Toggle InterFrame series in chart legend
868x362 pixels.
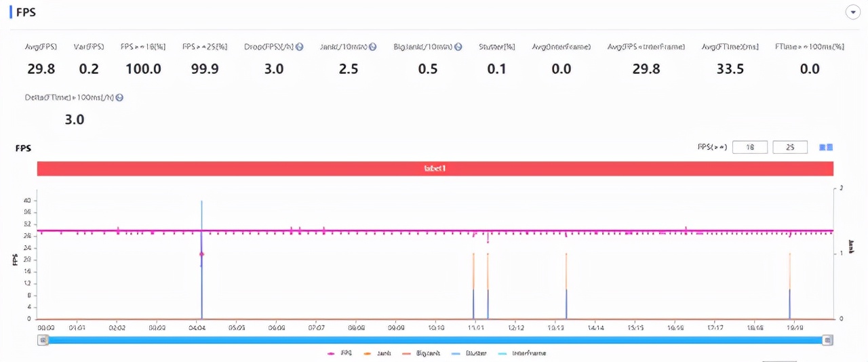click(522, 353)
